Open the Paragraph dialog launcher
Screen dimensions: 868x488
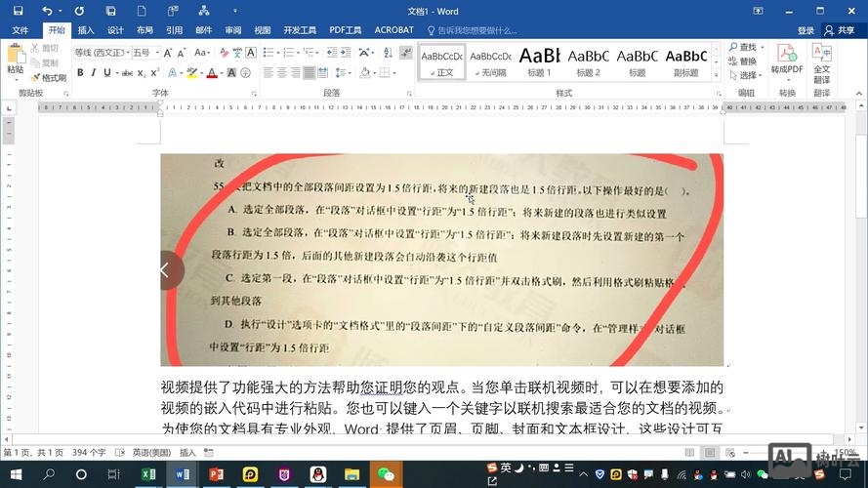coord(409,94)
